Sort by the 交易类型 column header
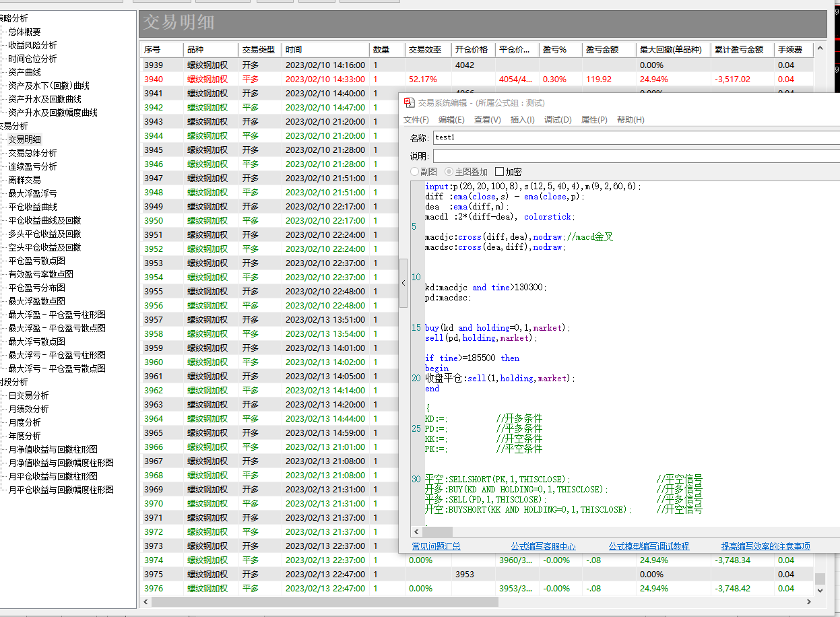840x617 pixels. pyautogui.click(x=260, y=50)
